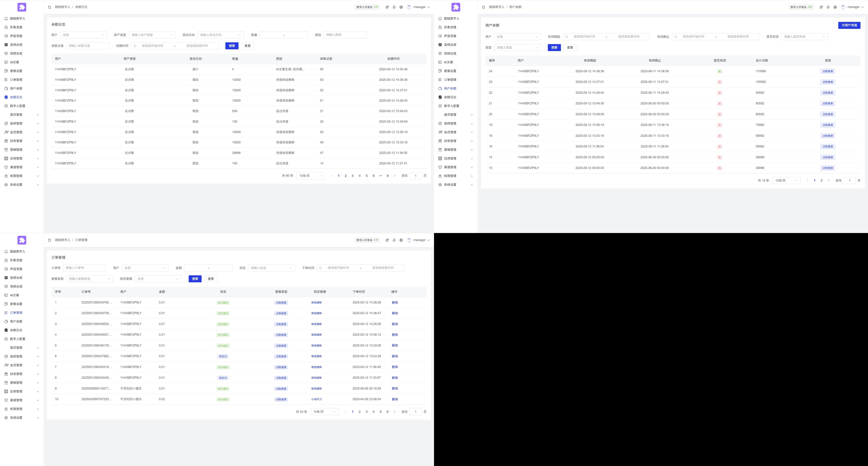Open 套餐类型 dropdown in 订单管理 window

pos(90,279)
